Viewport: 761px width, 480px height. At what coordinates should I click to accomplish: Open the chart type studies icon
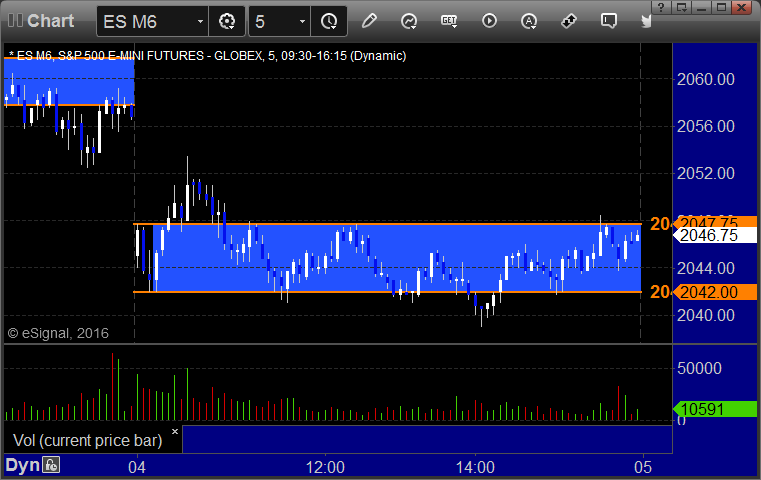click(x=409, y=21)
